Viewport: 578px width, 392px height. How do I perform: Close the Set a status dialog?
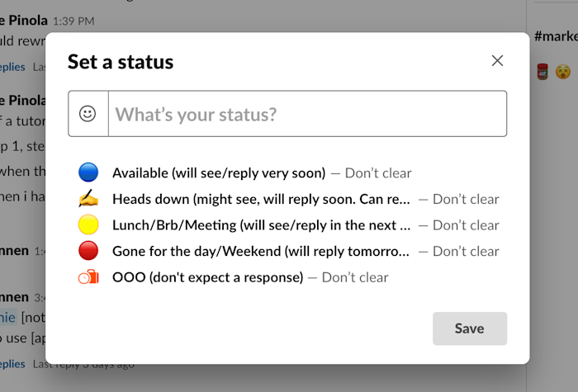pos(497,60)
